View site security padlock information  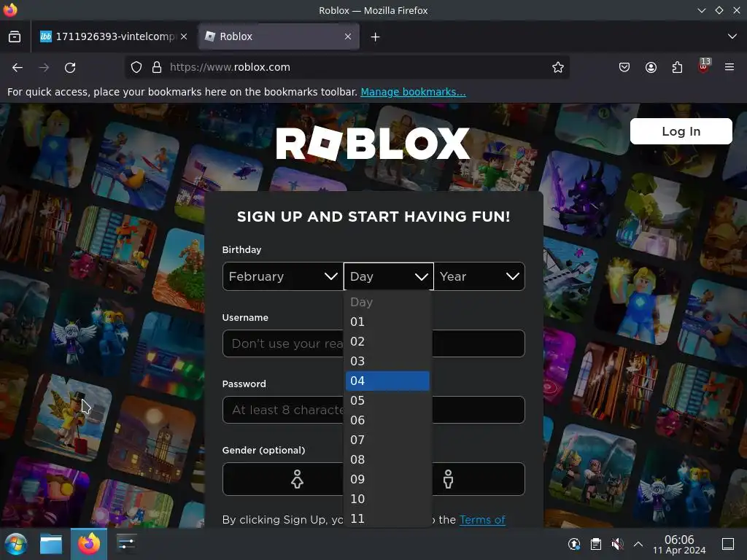[x=157, y=67]
